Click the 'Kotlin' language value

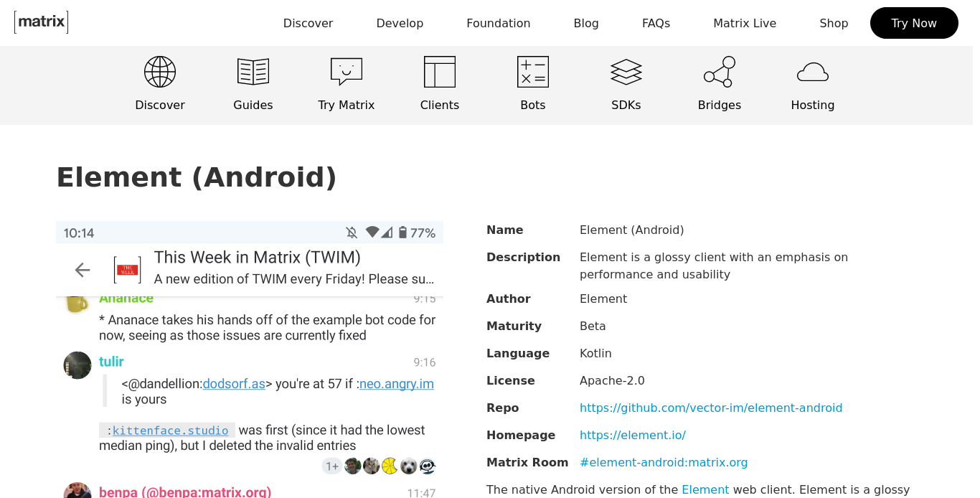(x=595, y=353)
